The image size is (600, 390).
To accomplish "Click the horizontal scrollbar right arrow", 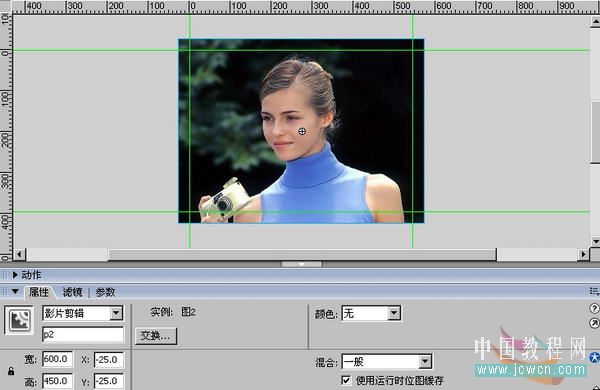I will (583, 254).
